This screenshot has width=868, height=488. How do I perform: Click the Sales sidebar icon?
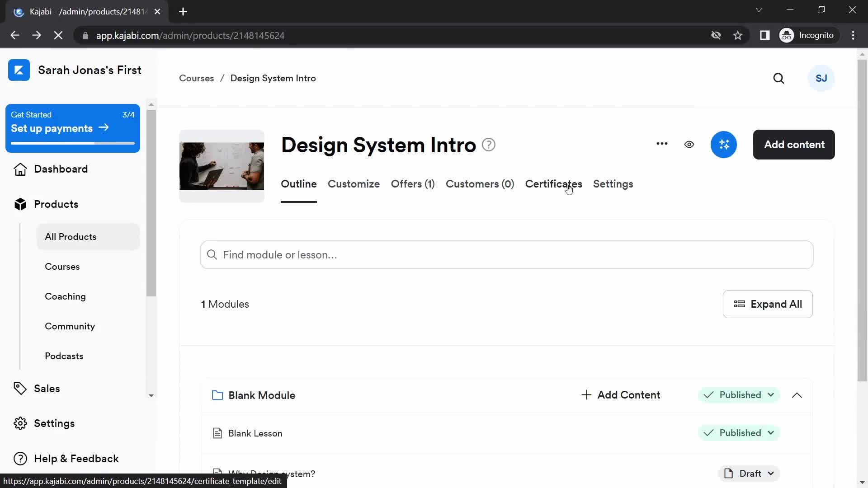20,388
